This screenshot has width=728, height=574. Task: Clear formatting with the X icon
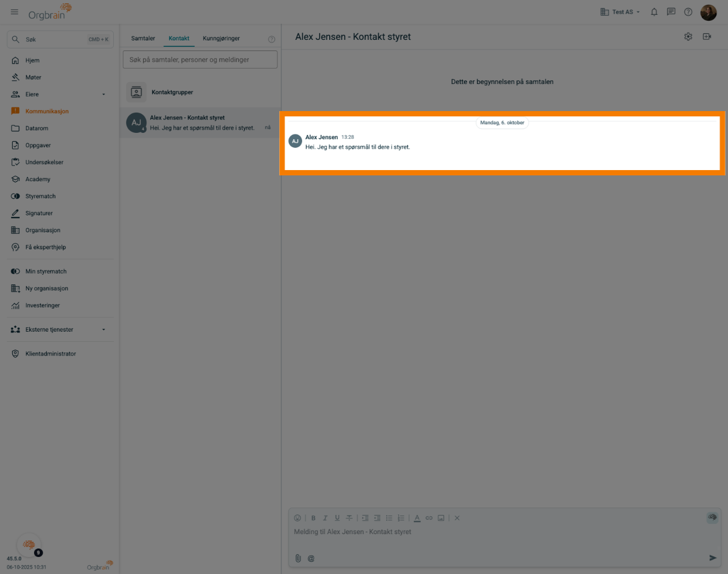pyautogui.click(x=457, y=518)
